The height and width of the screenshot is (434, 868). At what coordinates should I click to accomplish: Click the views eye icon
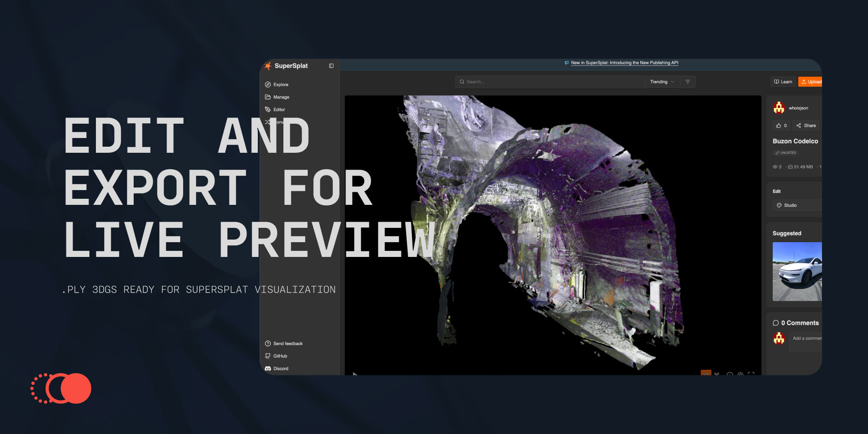[775, 167]
